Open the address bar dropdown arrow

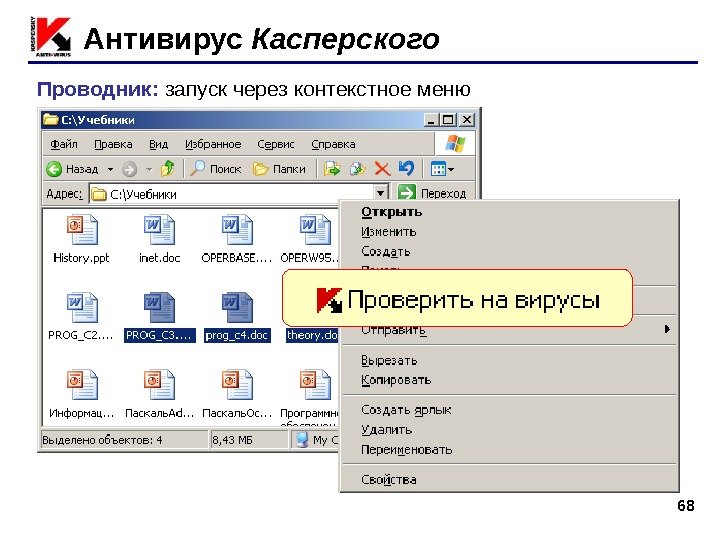(381, 193)
